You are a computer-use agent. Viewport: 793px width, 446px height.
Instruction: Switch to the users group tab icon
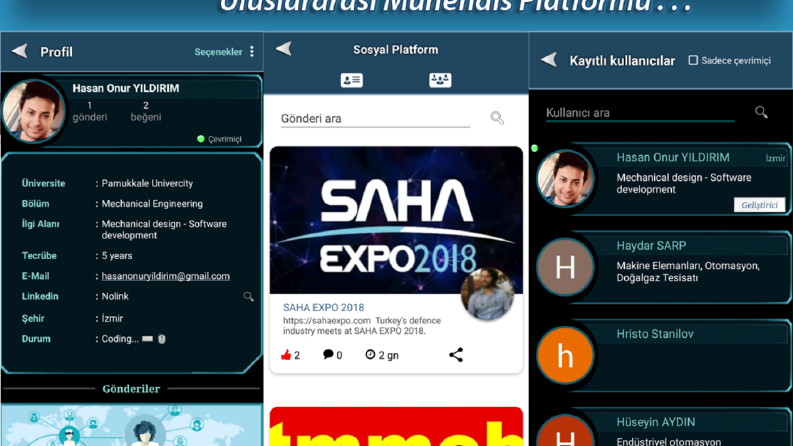[440, 80]
